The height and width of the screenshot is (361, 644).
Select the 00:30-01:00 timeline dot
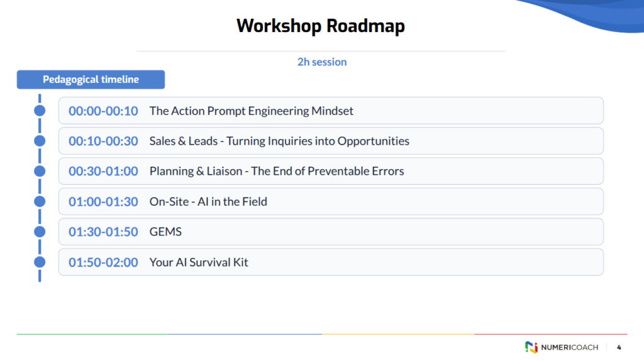[40, 171]
